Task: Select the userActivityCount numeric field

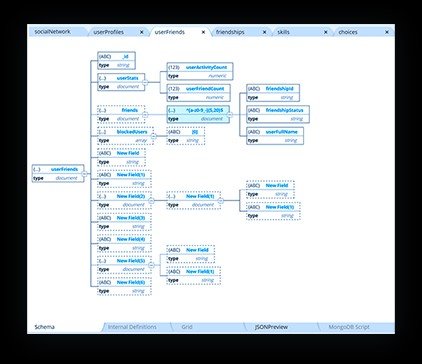Action: pyautogui.click(x=200, y=71)
